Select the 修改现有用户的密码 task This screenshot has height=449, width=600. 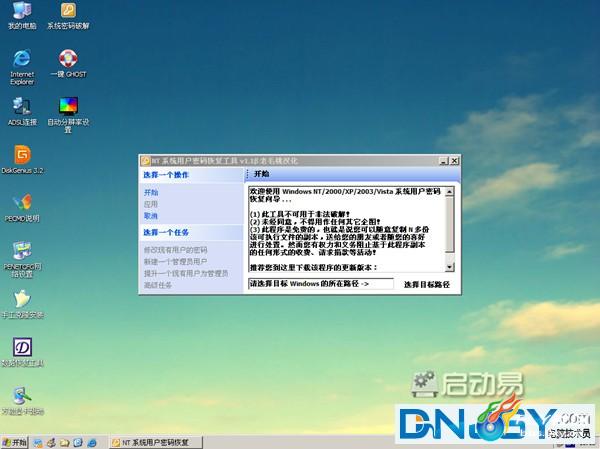point(176,250)
